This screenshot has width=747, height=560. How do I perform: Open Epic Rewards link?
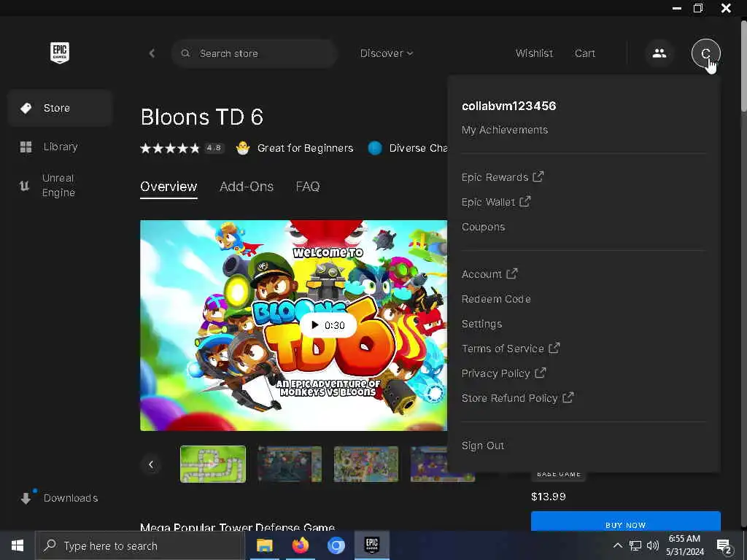pyautogui.click(x=502, y=177)
